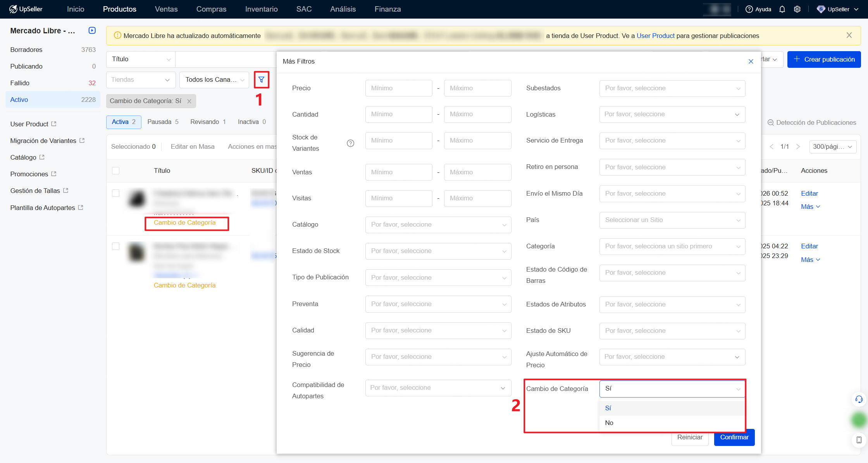The image size is (868, 463).
Task: Check the second product row checkbox
Action: (x=115, y=246)
